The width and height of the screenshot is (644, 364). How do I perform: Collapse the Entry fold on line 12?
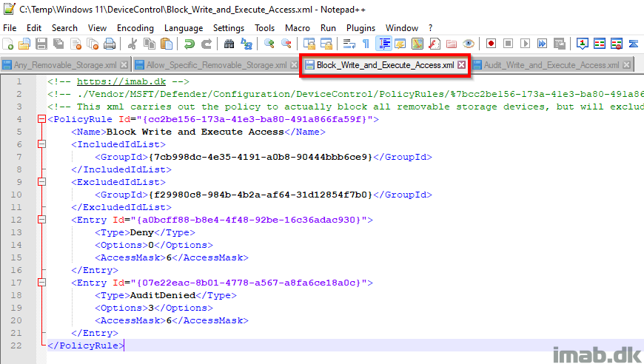pos(41,220)
